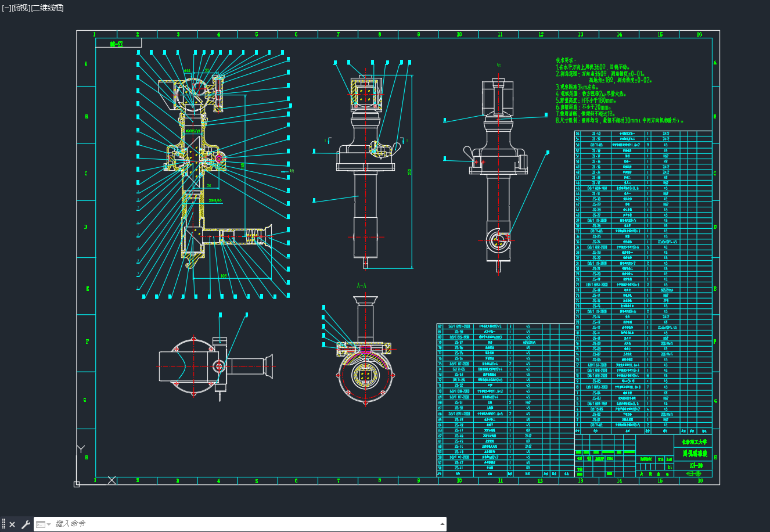This screenshot has height=532, width=770.
Task: Select the 技术要求 heading text
Action: tap(566, 60)
